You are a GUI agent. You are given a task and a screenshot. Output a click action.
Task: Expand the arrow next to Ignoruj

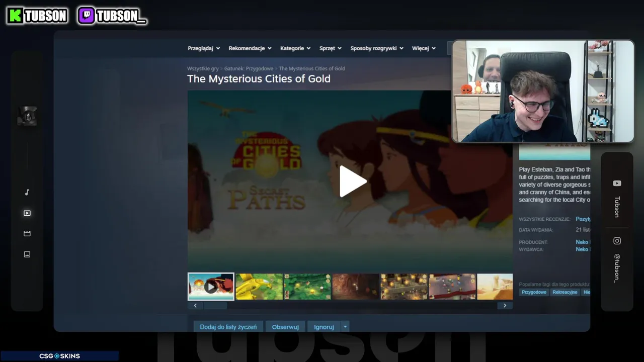[345, 327]
